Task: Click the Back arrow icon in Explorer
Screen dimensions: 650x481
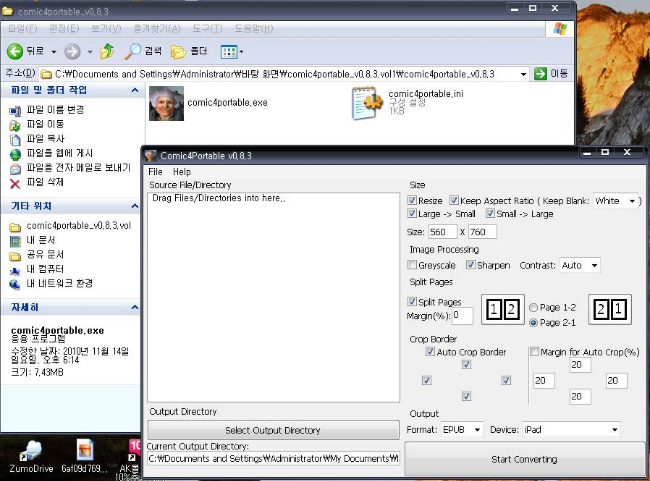Action: tap(15, 51)
